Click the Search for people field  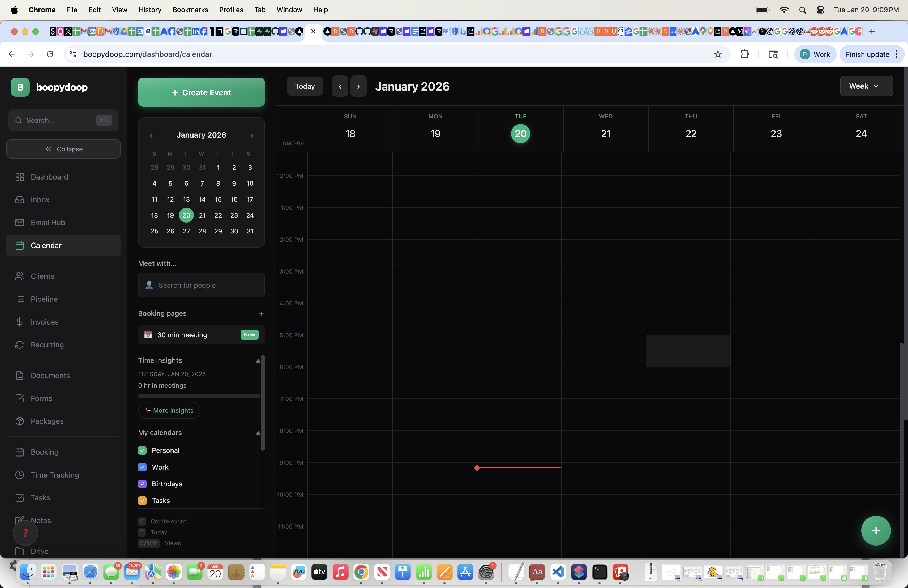(x=201, y=285)
